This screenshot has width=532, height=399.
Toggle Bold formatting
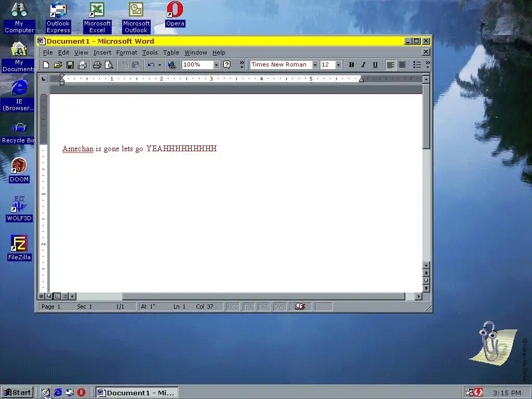click(352, 65)
